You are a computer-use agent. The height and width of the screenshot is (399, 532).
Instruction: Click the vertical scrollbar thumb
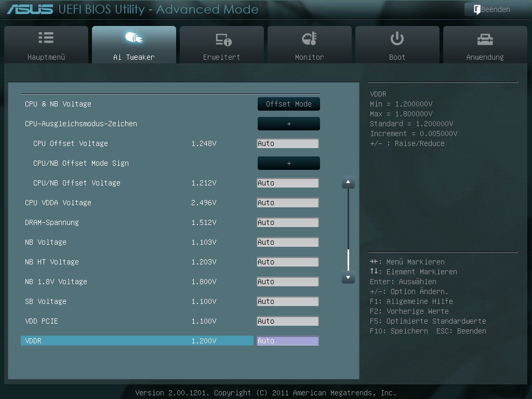pyautogui.click(x=348, y=260)
